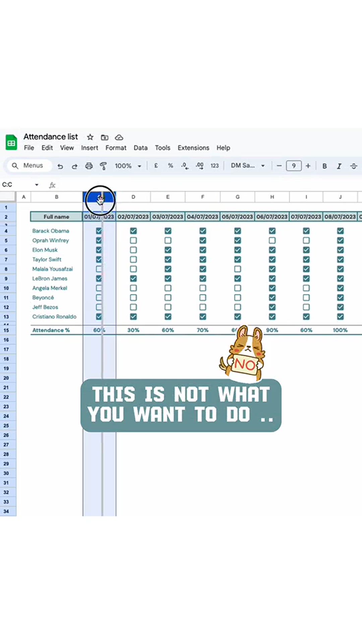Screen dimensions: 362x644
Task: Open the Tools menu
Action: click(x=163, y=148)
